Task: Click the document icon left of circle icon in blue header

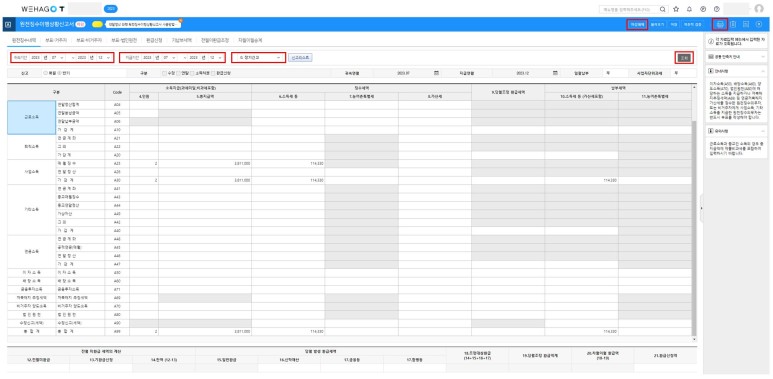Action: click(x=746, y=24)
